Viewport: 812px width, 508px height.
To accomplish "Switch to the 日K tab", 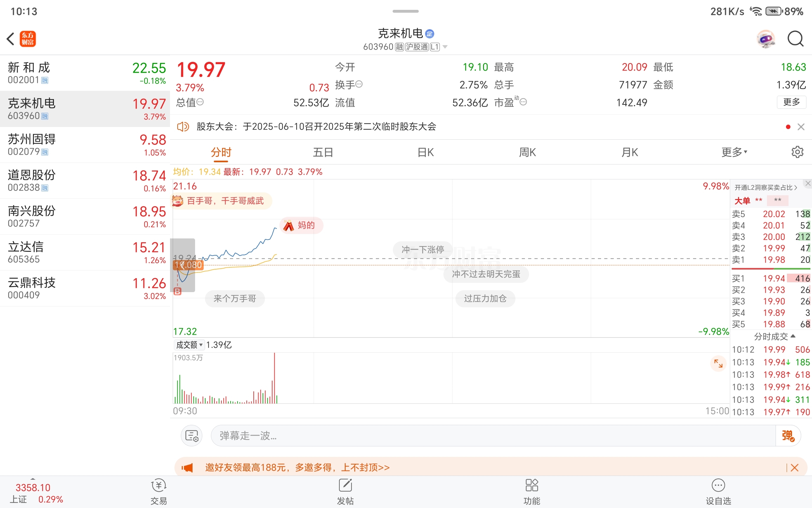I will [425, 152].
